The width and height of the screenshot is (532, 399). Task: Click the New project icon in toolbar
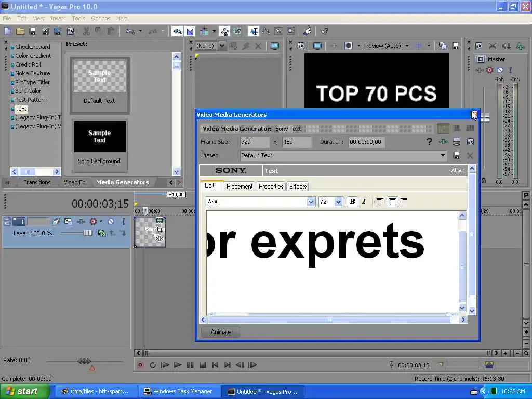tap(8, 32)
